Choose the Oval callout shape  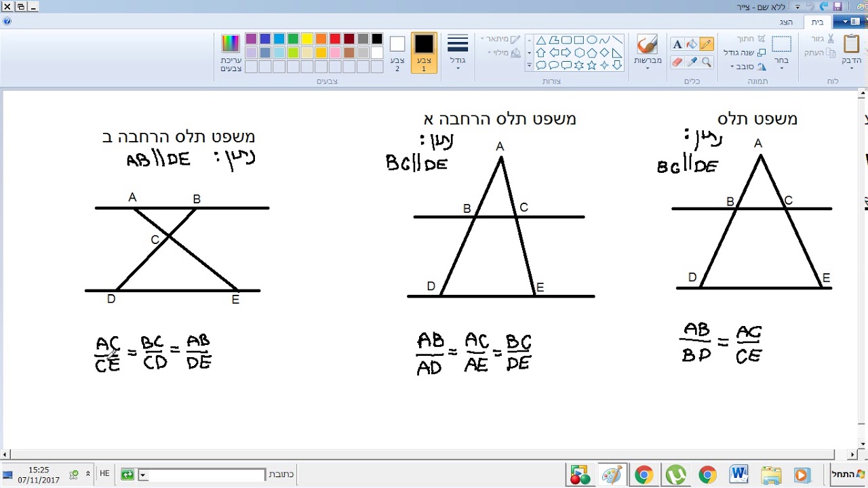click(x=553, y=65)
